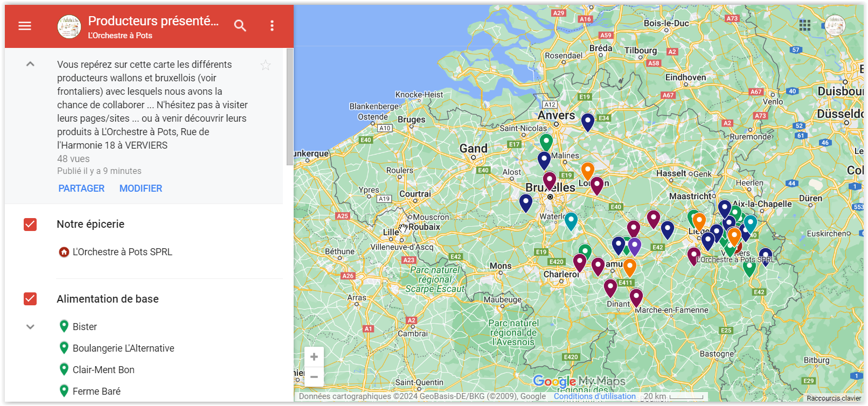Viewport: 868px width, 406px height.
Task: Open the hamburger menu in the header
Action: [x=25, y=26]
